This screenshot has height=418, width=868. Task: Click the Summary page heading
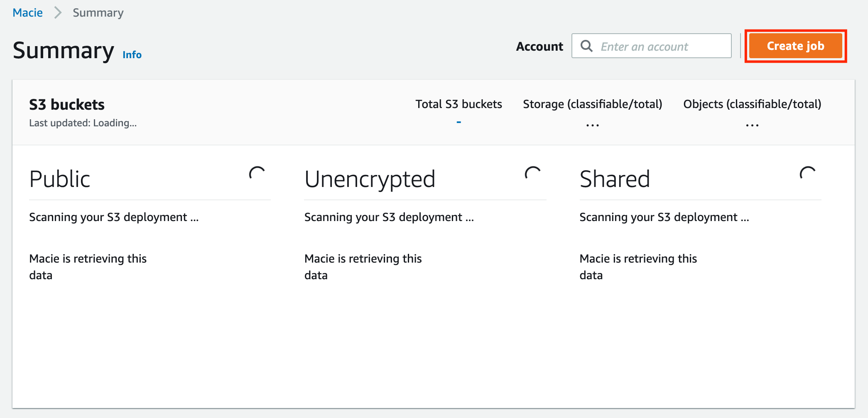(63, 51)
